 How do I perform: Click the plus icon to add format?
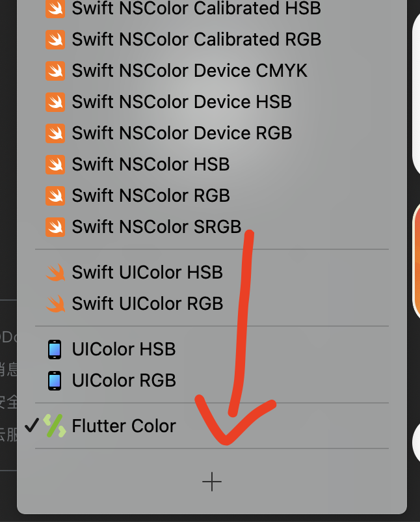point(212,482)
